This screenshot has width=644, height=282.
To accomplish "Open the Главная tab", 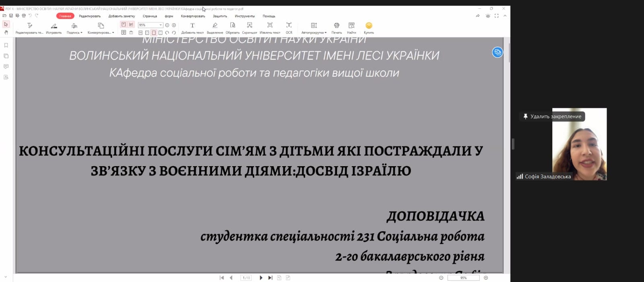I will (65, 16).
